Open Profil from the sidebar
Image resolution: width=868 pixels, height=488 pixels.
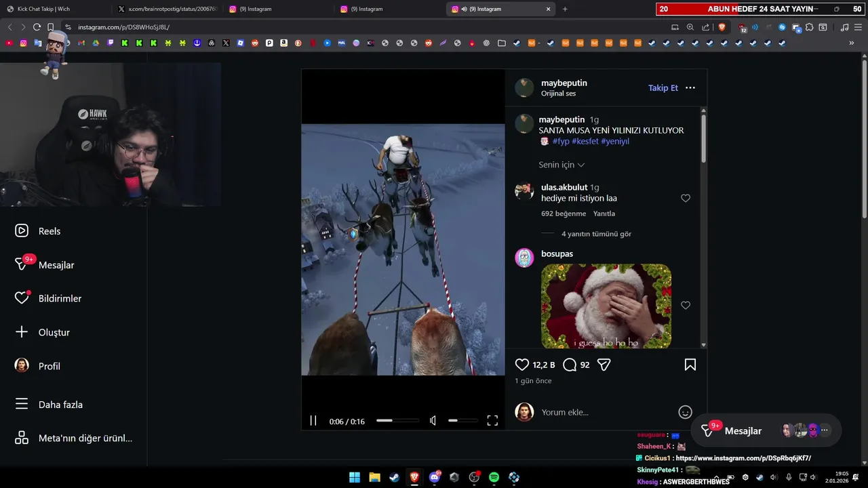point(37,366)
